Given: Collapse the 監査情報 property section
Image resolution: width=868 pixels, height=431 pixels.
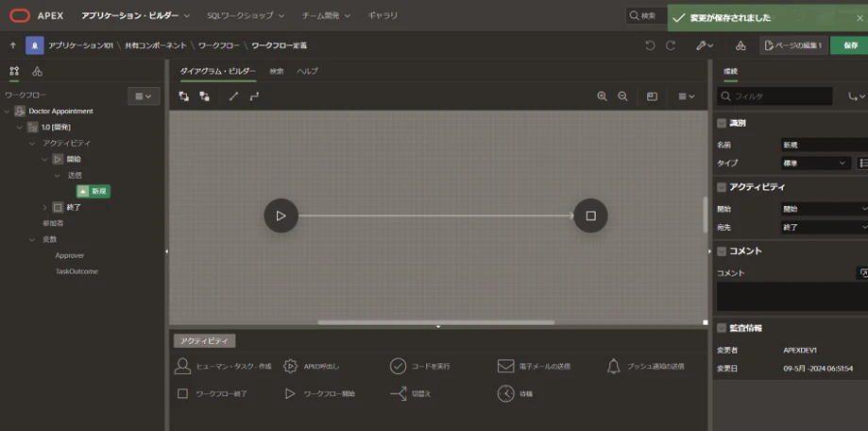Looking at the screenshot, I should [722, 328].
